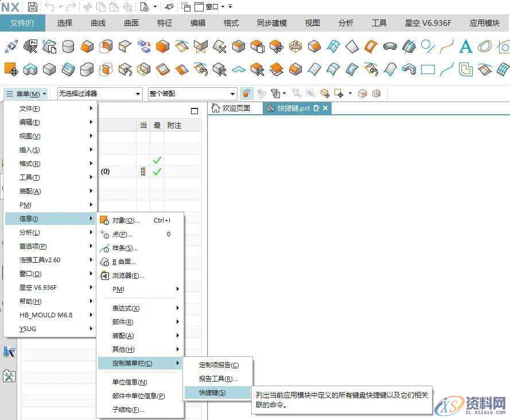The height and width of the screenshot is (420, 510).
Task: Toggle the highlighted orange cube selection button
Action: click(x=246, y=94)
